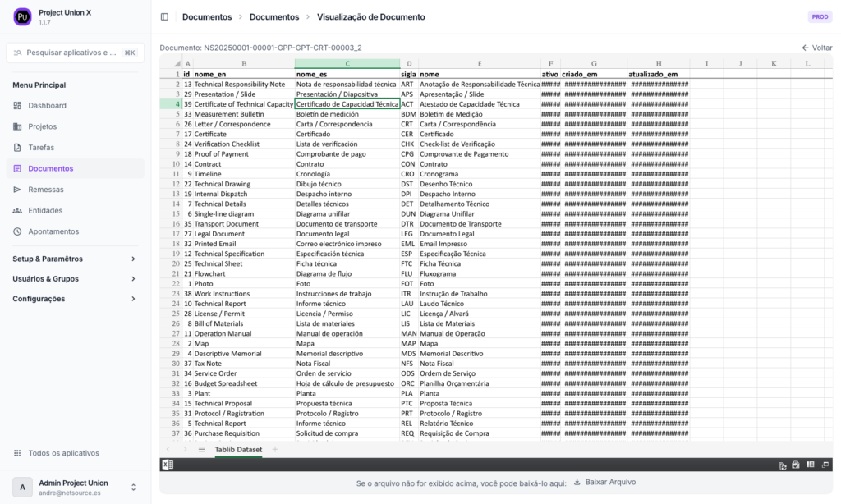Screen dimensions: 841x504
Task: Click cell 'Boletim de Medição'
Action: click(x=480, y=114)
